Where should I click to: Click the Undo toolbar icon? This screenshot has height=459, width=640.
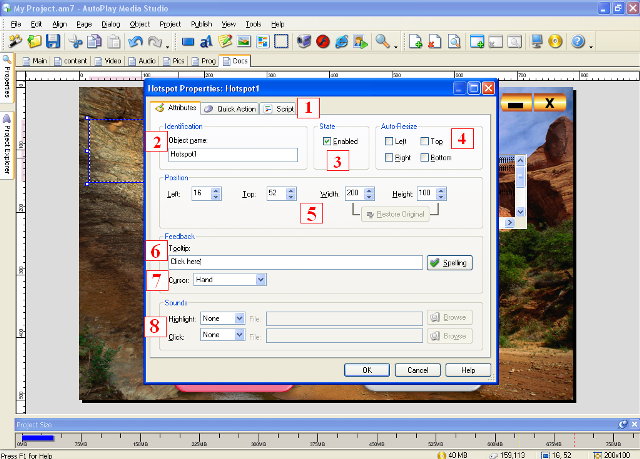pyautogui.click(x=136, y=42)
